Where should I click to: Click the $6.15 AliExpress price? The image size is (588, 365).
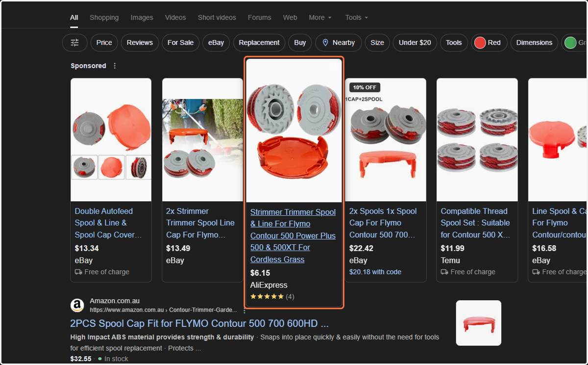260,273
